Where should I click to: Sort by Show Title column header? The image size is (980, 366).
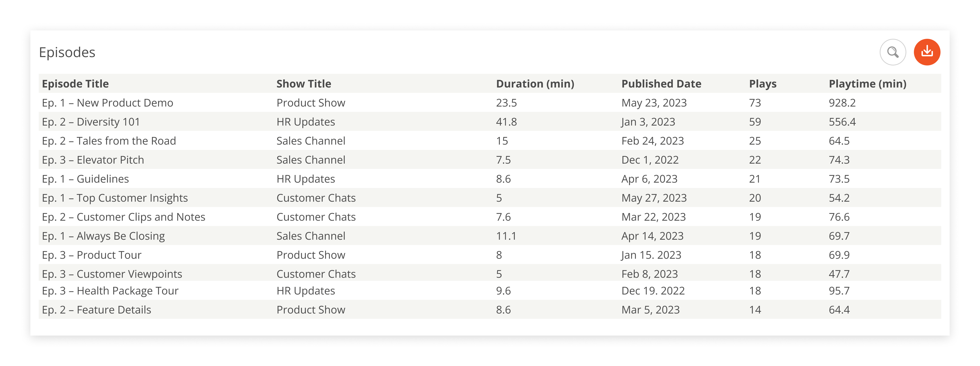coord(304,84)
